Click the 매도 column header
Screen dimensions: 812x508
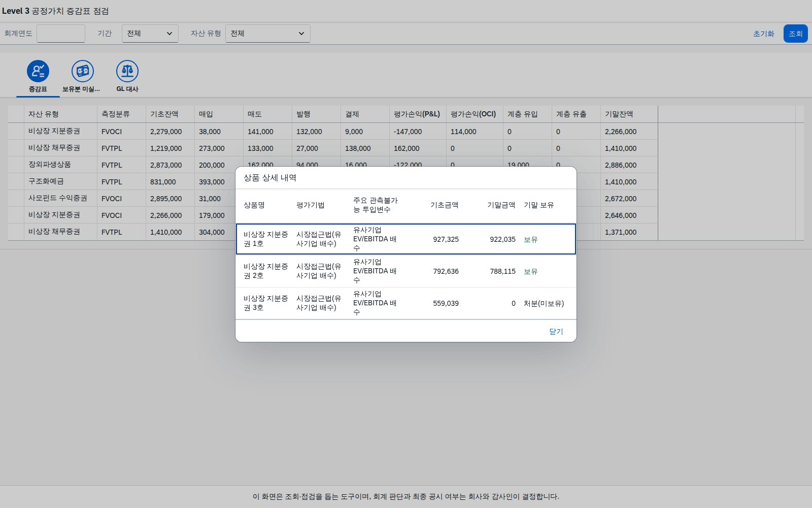click(267, 114)
